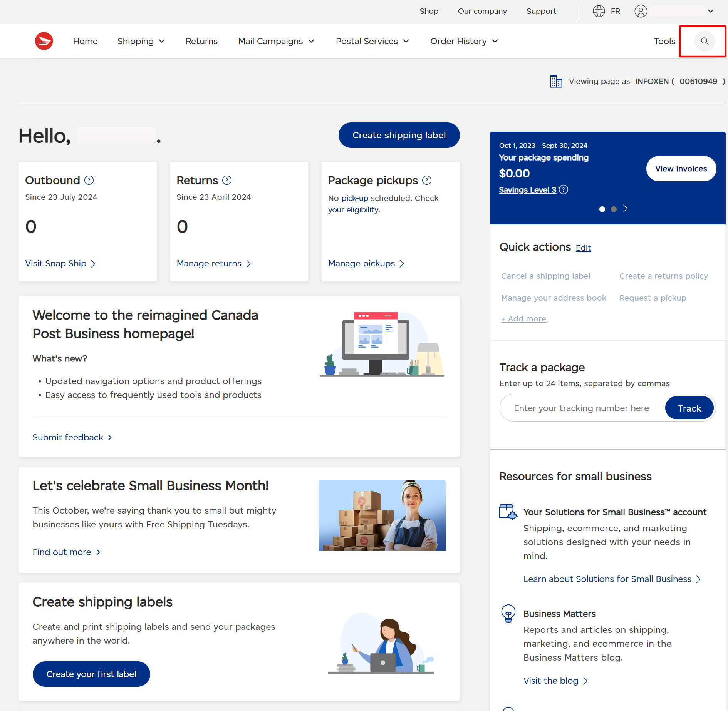Expand the Order History menu

(464, 41)
